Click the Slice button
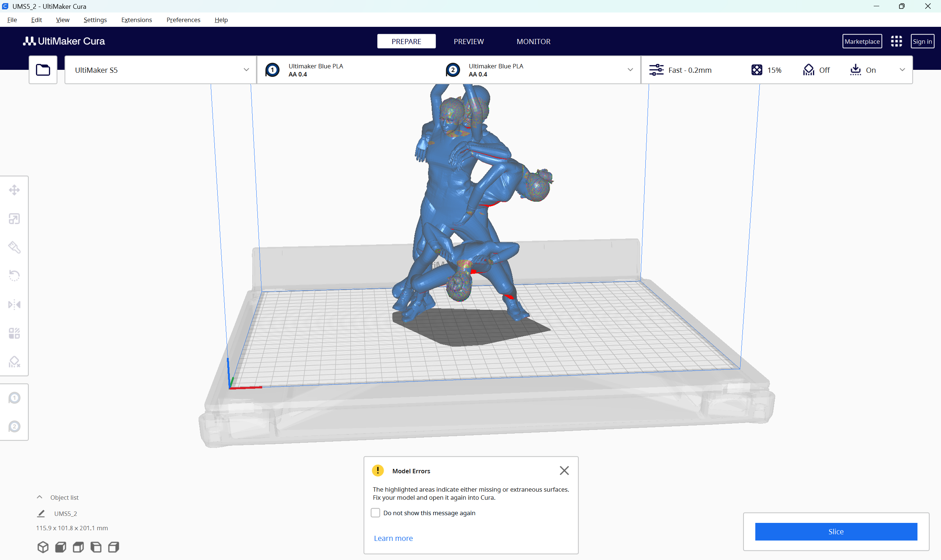The width and height of the screenshot is (941, 560). click(836, 531)
